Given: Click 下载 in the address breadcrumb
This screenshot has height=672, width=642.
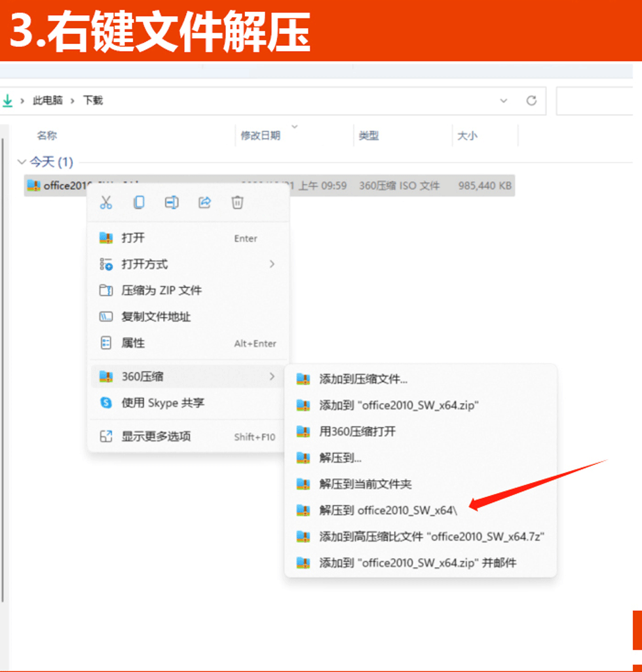Looking at the screenshot, I should click(93, 101).
